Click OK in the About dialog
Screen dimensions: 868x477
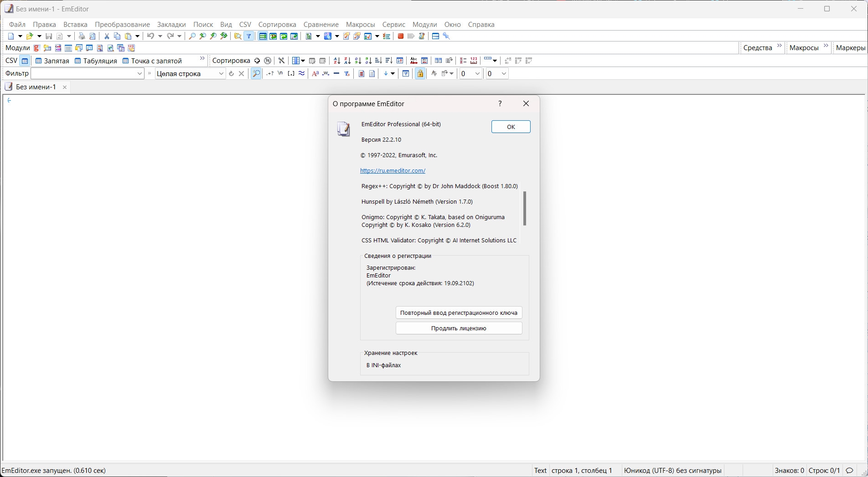[510, 127]
